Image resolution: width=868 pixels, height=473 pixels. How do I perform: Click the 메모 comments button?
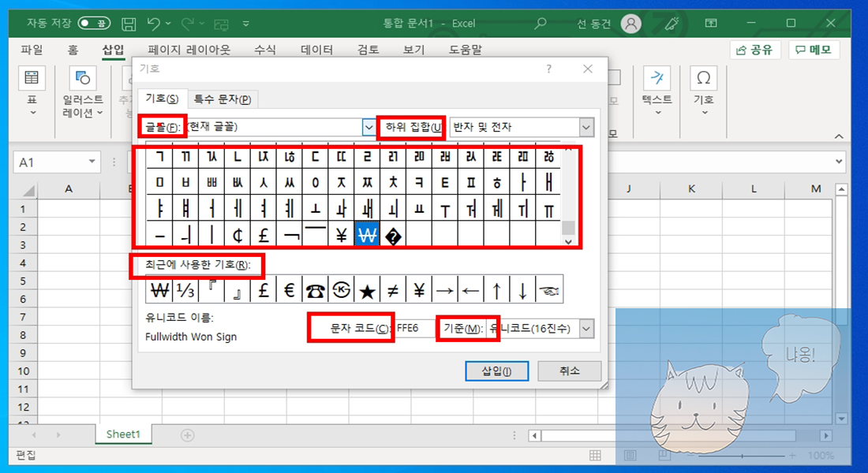(814, 50)
